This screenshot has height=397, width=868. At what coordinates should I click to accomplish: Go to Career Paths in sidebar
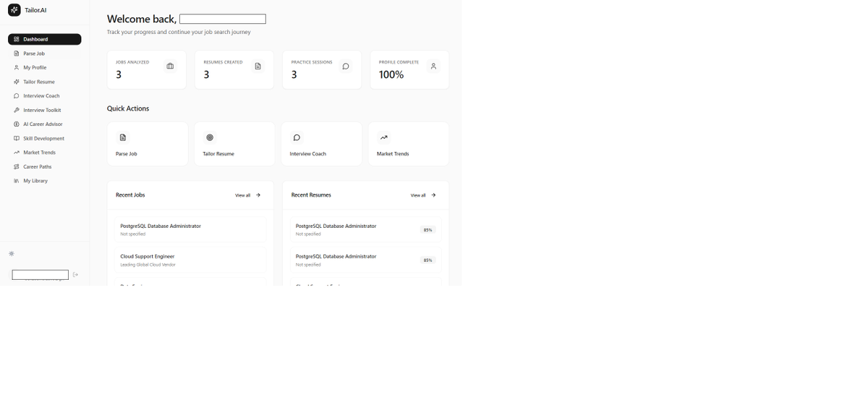coord(45,166)
